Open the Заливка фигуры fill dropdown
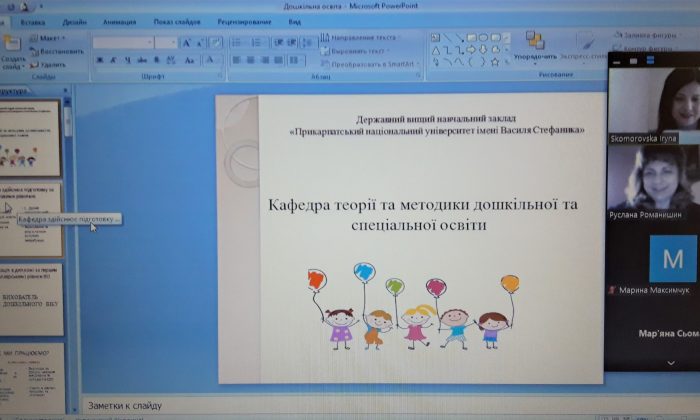This screenshot has height=420, width=700. [x=648, y=34]
